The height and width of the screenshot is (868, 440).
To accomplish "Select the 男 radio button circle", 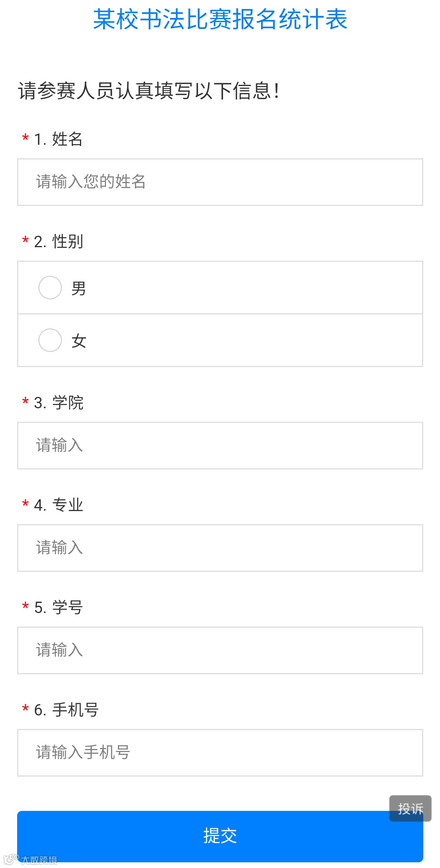I will 50,288.
